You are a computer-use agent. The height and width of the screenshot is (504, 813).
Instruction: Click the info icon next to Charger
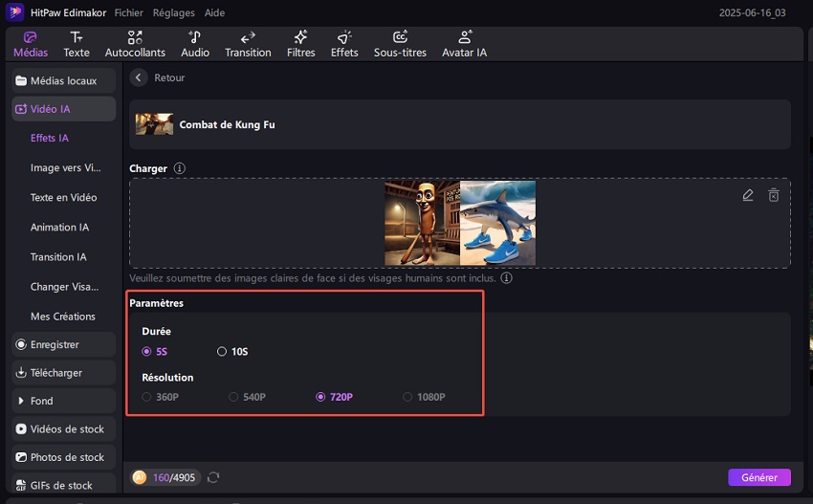pyautogui.click(x=180, y=168)
